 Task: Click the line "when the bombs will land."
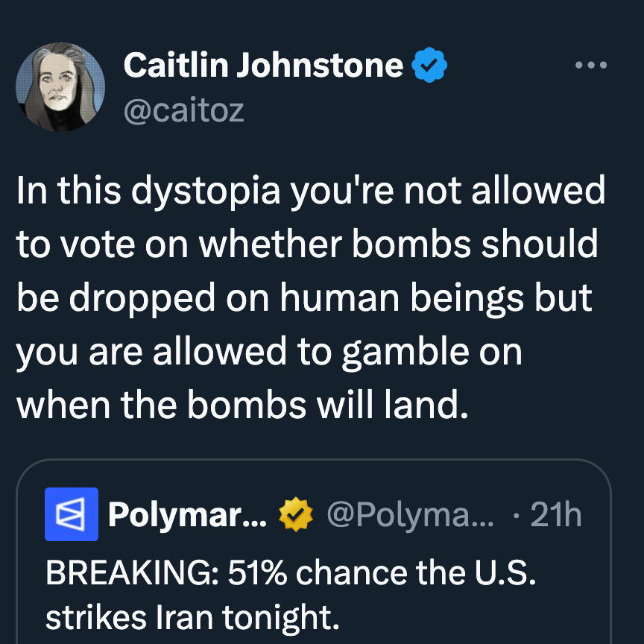click(243, 405)
